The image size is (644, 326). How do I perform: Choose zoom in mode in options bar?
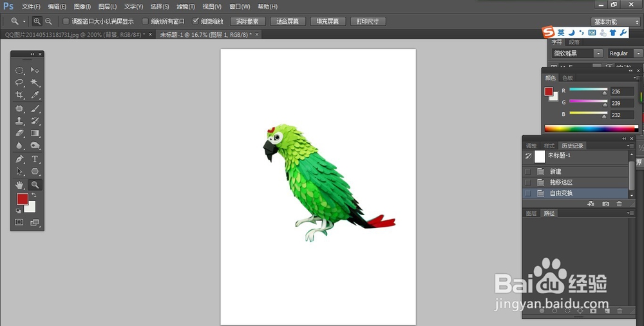coord(37,21)
